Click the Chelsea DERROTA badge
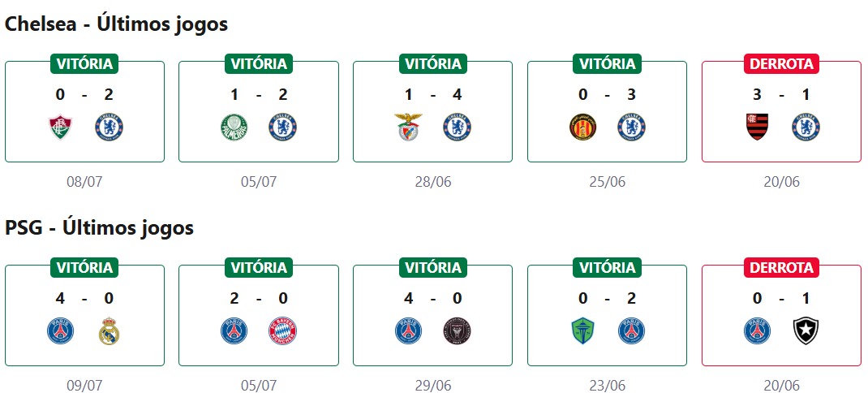This screenshot has width=868, height=393. point(781,63)
